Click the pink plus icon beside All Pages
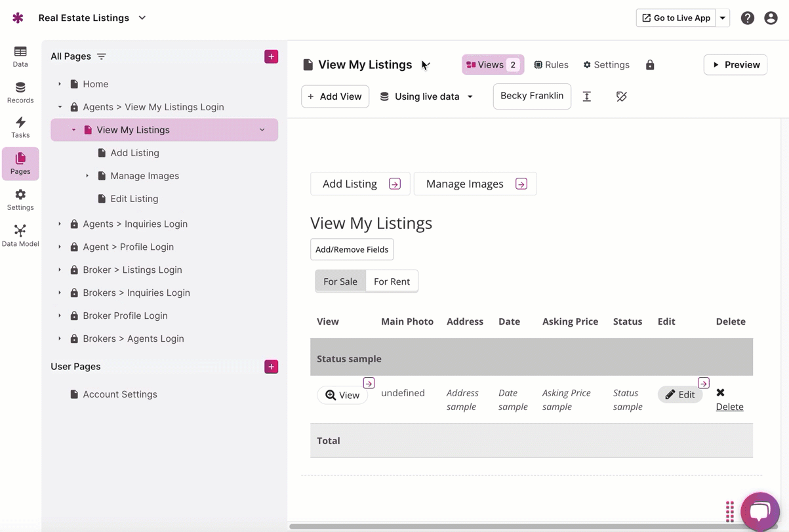This screenshot has height=532, width=789. pyautogui.click(x=271, y=56)
